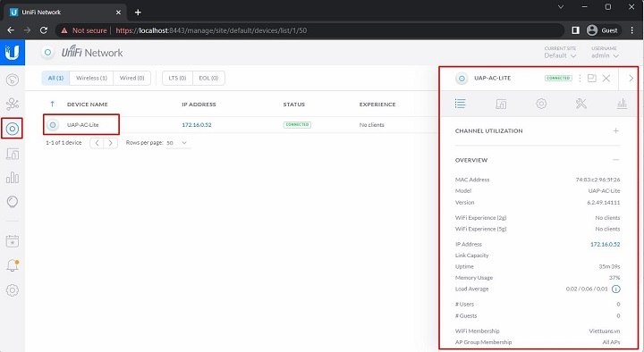Open the Statistics bar chart sidebar icon
The height and width of the screenshot is (352, 644).
point(13,178)
